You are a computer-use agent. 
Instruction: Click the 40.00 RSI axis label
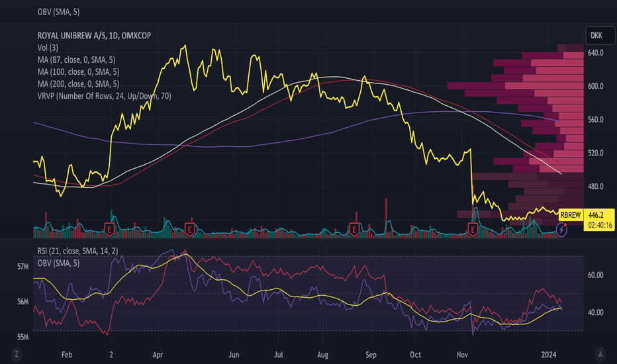click(595, 312)
